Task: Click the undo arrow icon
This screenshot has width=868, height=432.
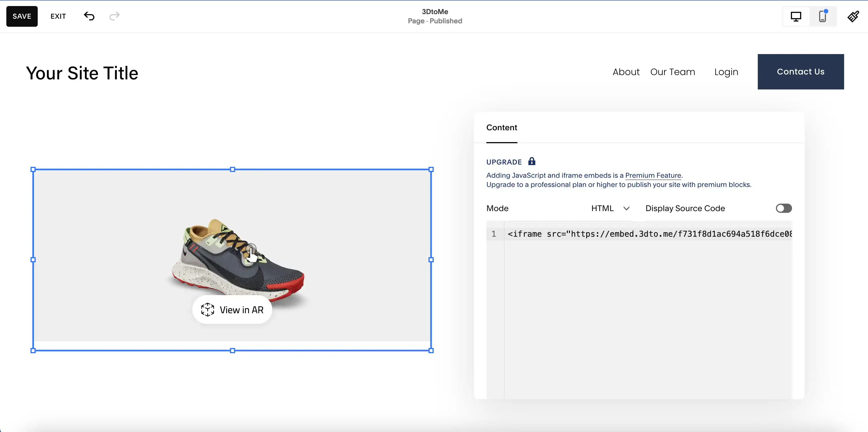Action: [x=89, y=16]
